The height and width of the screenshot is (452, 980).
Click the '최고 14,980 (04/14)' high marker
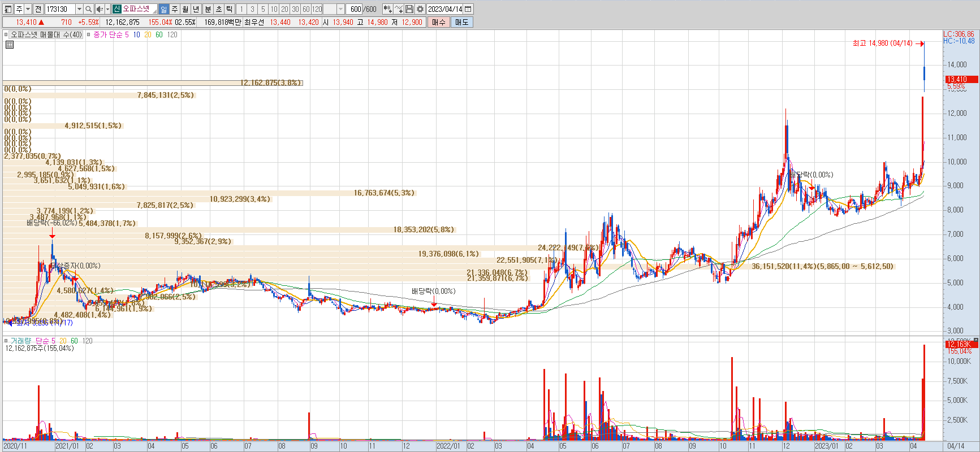pos(883,43)
